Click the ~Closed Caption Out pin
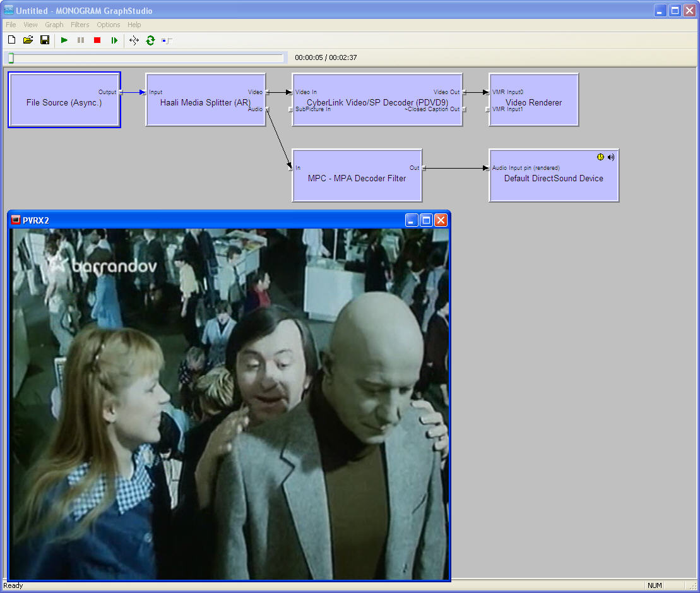Viewport: 700px width, 593px height. [464, 109]
